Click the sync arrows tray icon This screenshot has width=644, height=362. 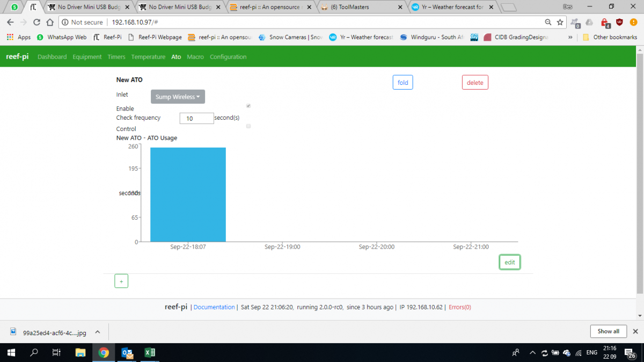point(544,353)
